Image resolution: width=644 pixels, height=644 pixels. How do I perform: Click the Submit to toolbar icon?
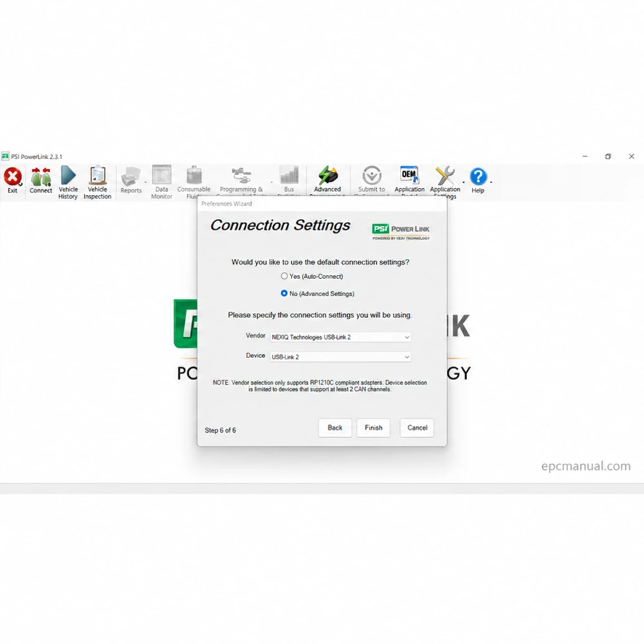pos(372,176)
